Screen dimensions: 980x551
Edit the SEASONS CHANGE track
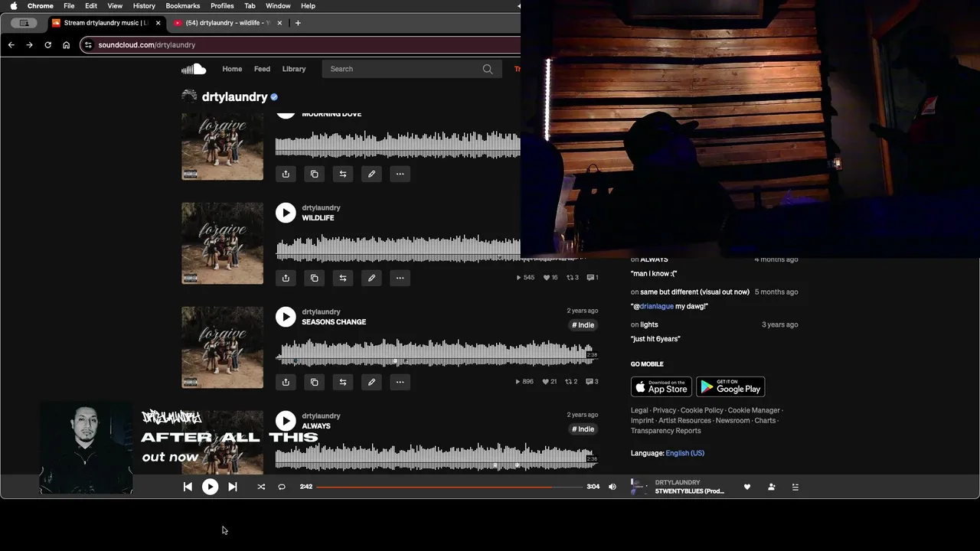(x=371, y=382)
